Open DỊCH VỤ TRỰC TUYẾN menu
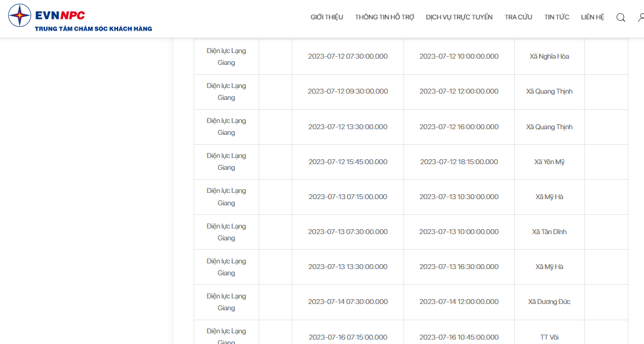This screenshot has height=344, width=644. [459, 17]
